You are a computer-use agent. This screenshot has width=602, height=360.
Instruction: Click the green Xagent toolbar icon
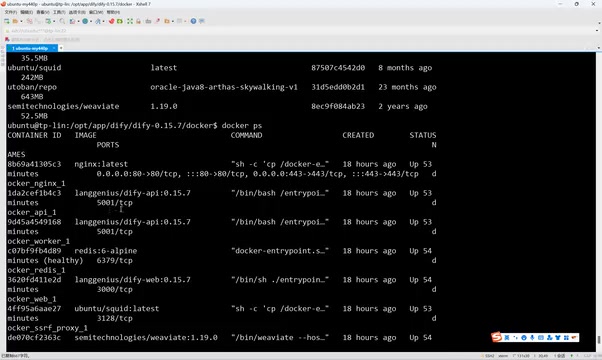click(x=119, y=21)
